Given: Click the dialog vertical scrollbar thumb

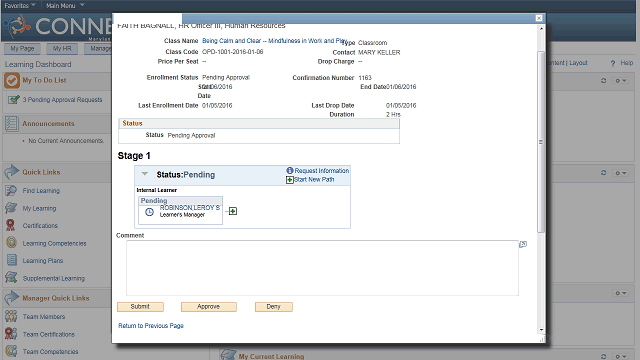Looking at the screenshot, I should (x=541, y=142).
